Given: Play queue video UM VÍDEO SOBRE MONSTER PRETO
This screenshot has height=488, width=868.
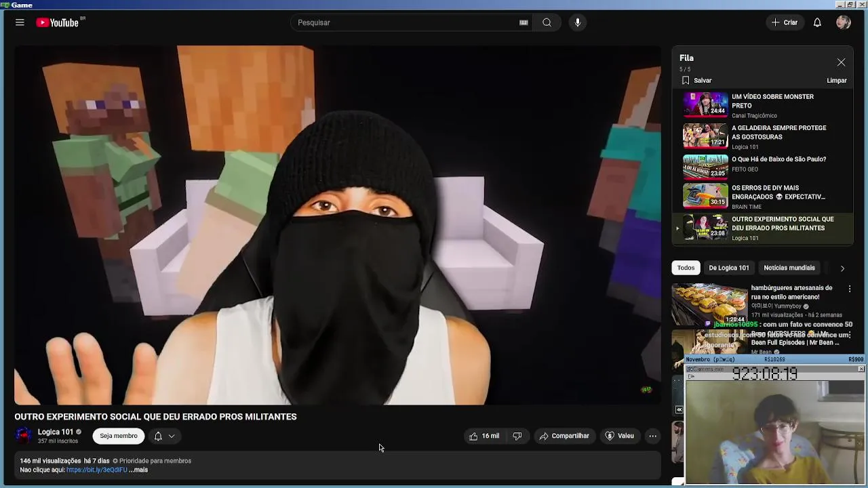Looking at the screenshot, I should point(764,105).
